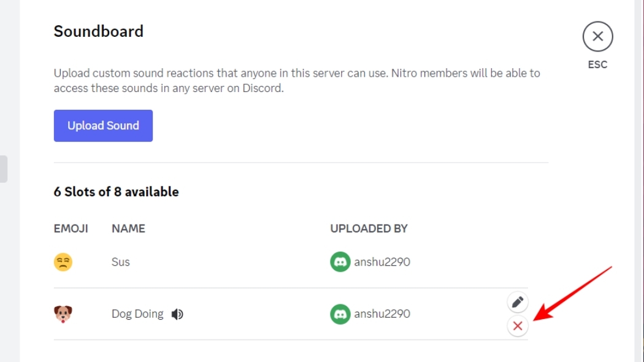
Task: Click the NAME column header
Action: tap(128, 228)
